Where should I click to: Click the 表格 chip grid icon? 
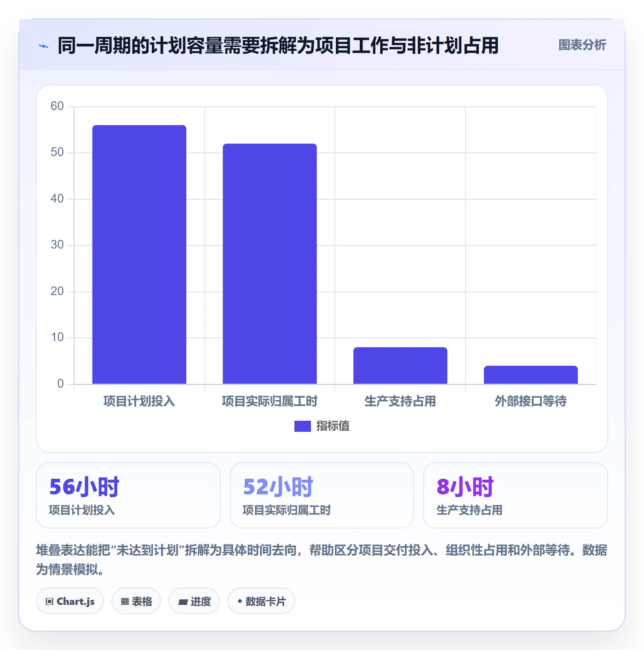pos(125,602)
